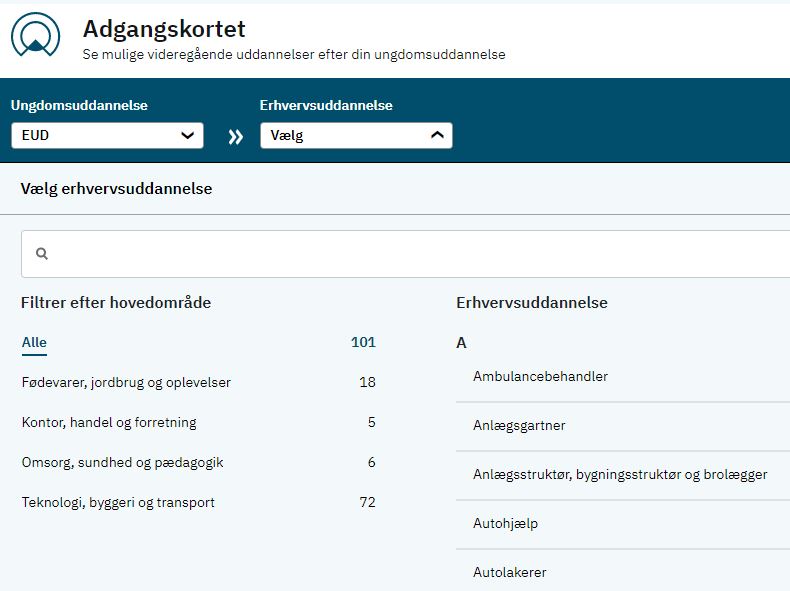Click the 72 count for Teknologi
Viewport: 790px width, 591px height.
[x=368, y=502]
